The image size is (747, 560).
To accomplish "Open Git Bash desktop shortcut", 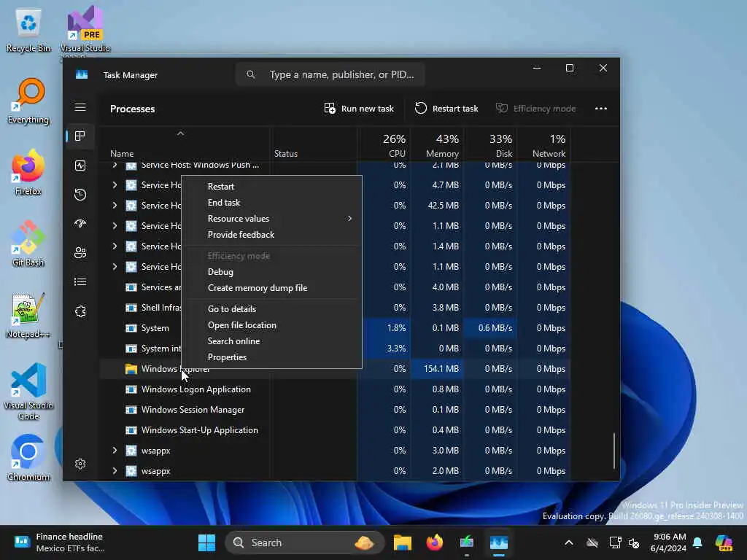I will coord(28,244).
